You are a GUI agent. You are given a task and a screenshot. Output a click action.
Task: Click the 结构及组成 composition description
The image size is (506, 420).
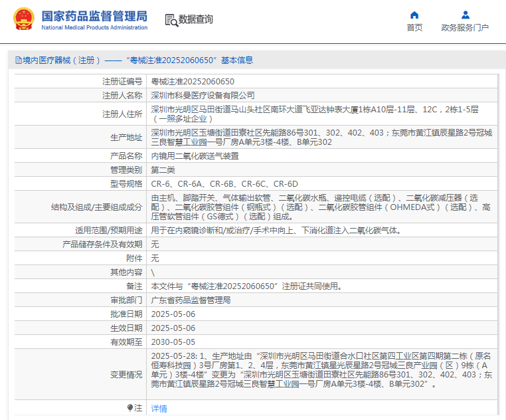pos(321,207)
